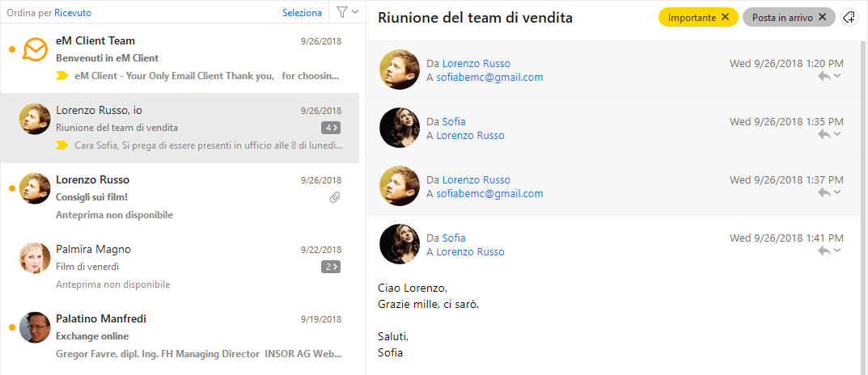This screenshot has width=868, height=375.
Task: Expand reply options for 1:20 PM message
Action: [x=837, y=76]
